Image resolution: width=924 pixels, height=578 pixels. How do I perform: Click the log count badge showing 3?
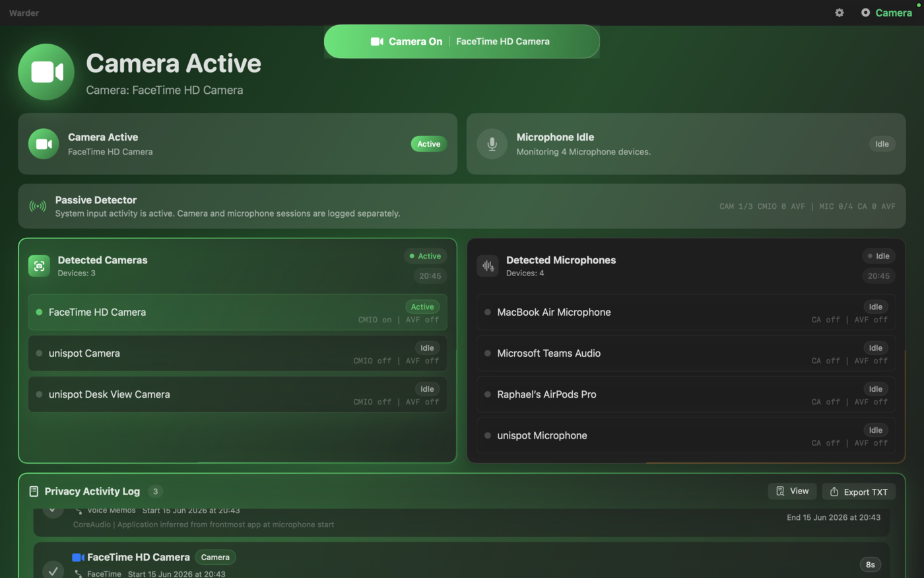155,491
